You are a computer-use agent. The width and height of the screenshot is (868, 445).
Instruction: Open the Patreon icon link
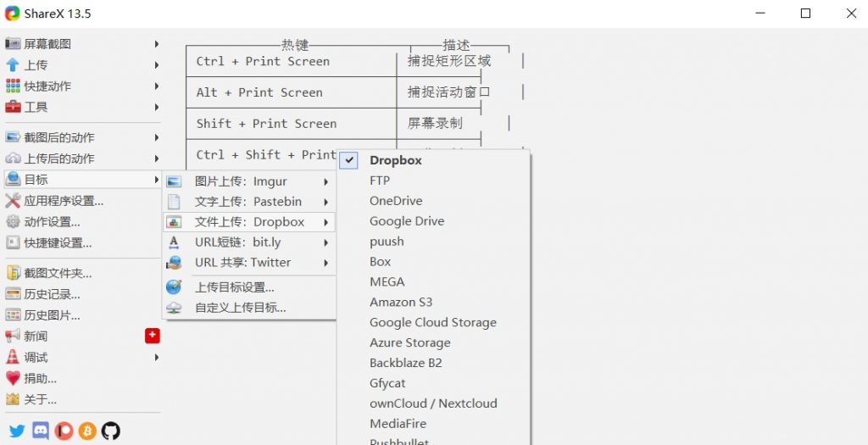tap(64, 431)
